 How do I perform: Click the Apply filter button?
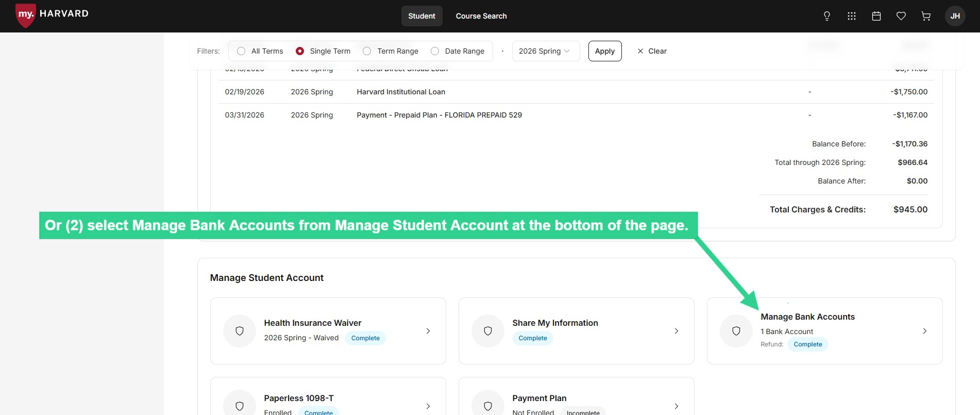[x=605, y=51]
